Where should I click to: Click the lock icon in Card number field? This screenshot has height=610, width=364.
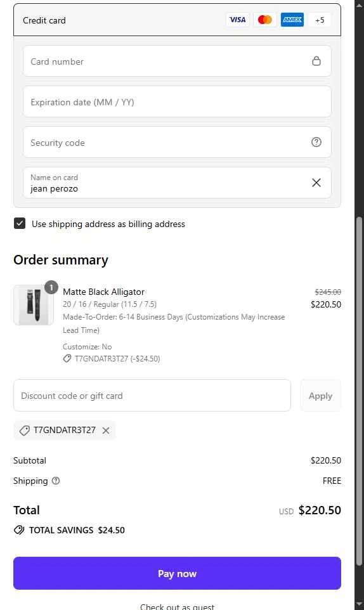pos(316,61)
